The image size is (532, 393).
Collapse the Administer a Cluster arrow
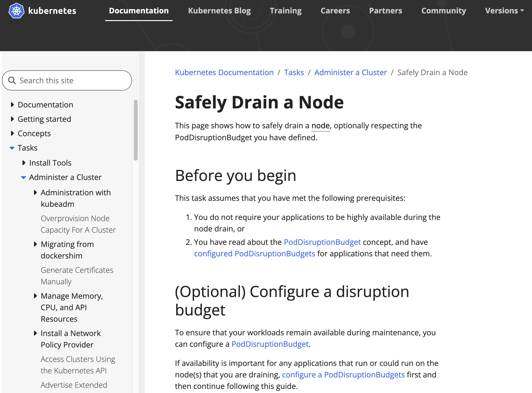(23, 177)
